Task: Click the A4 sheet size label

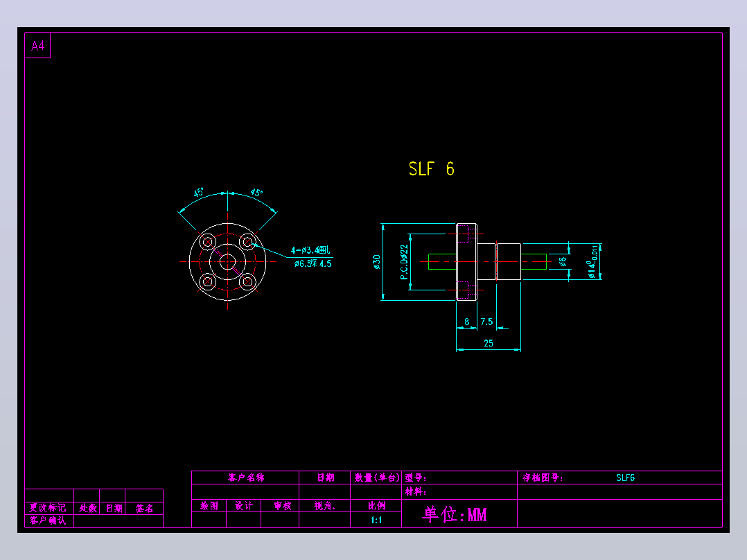Action: [x=37, y=46]
